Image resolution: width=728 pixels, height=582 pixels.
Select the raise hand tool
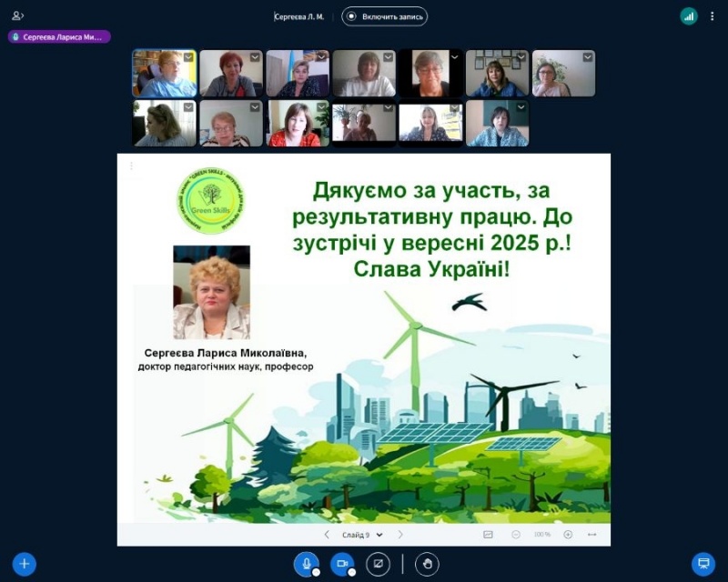click(426, 564)
